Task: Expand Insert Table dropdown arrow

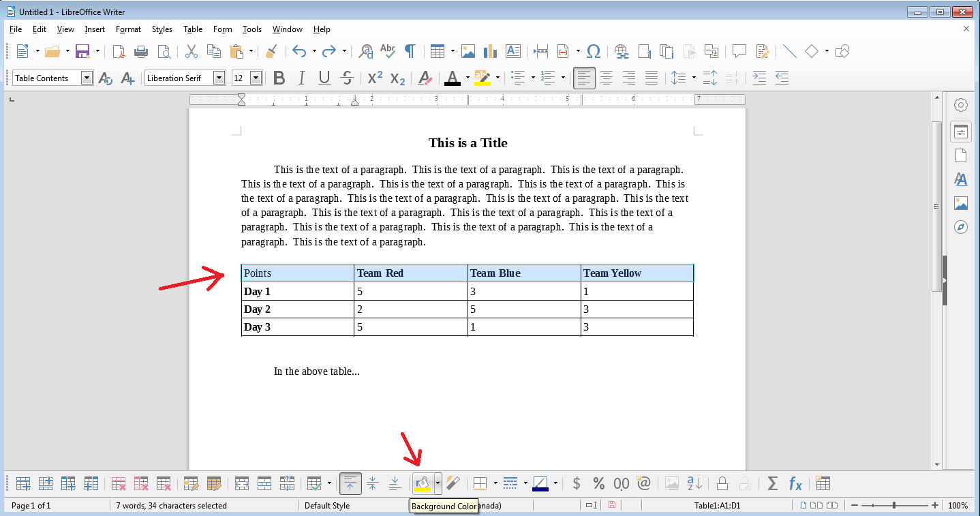Action: tap(453, 51)
